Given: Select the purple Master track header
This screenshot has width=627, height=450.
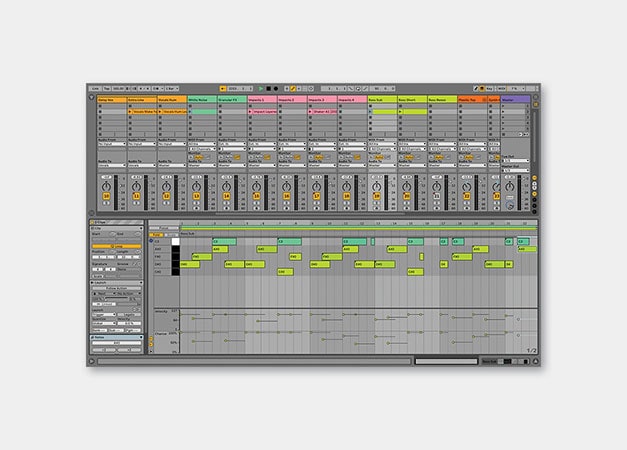Looking at the screenshot, I should click(x=515, y=100).
